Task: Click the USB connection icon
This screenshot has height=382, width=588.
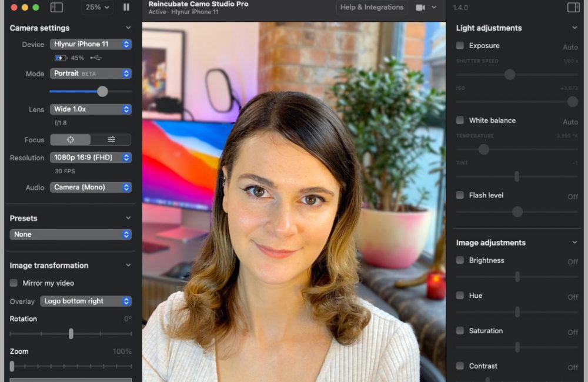Action: point(96,58)
